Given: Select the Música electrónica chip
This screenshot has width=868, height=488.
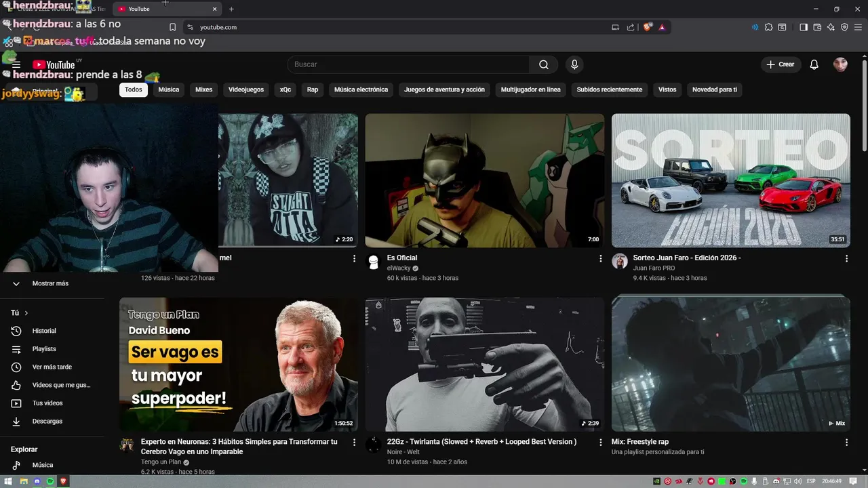Looking at the screenshot, I should pyautogui.click(x=361, y=89).
